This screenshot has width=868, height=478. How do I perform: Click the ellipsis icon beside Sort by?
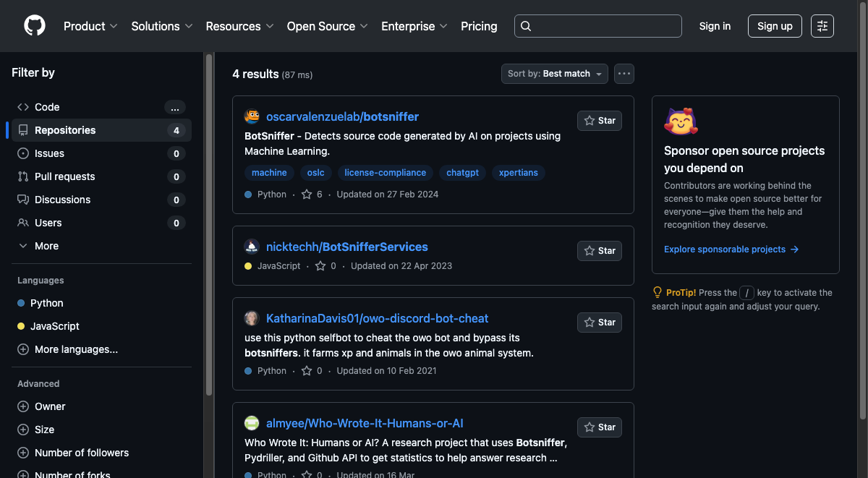[624, 73]
